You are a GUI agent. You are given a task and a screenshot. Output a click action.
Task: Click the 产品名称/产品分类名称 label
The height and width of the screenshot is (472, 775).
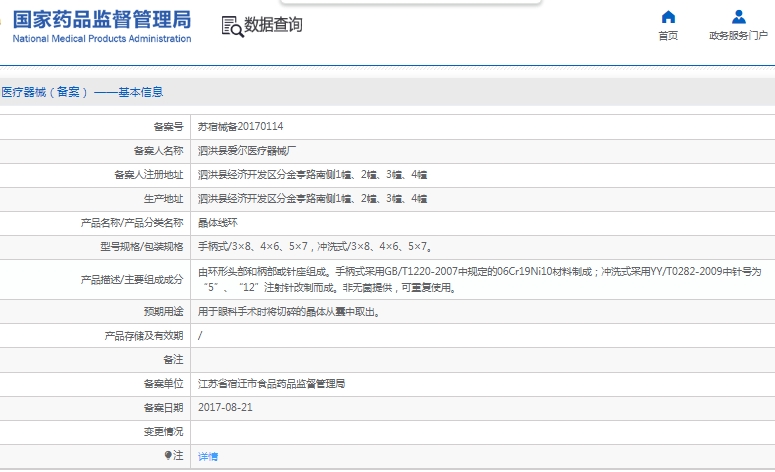[132, 223]
